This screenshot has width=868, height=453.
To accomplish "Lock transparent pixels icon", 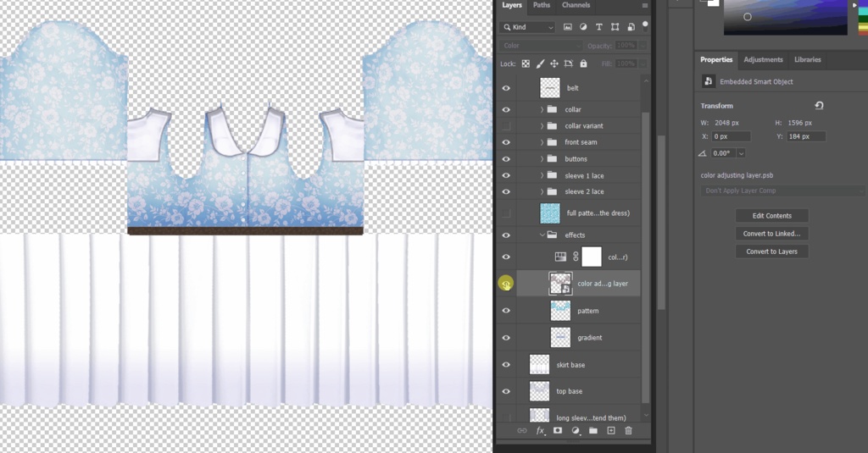I will [x=526, y=64].
